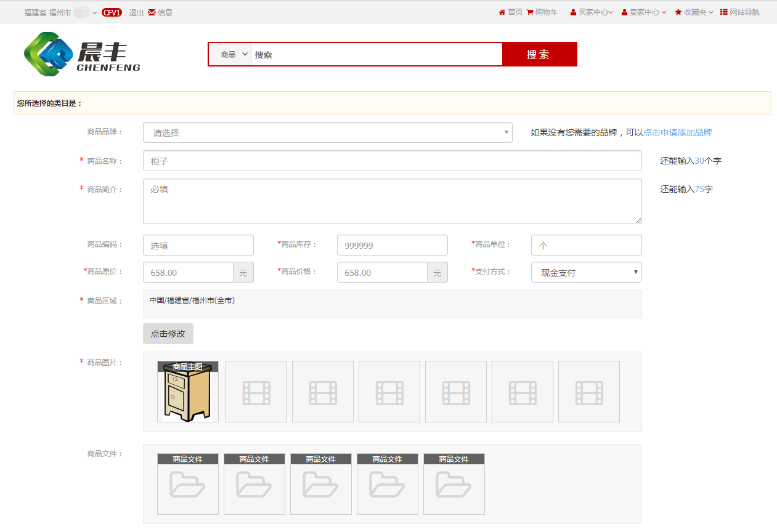Click the first 商品文件 folder icon

(188, 484)
